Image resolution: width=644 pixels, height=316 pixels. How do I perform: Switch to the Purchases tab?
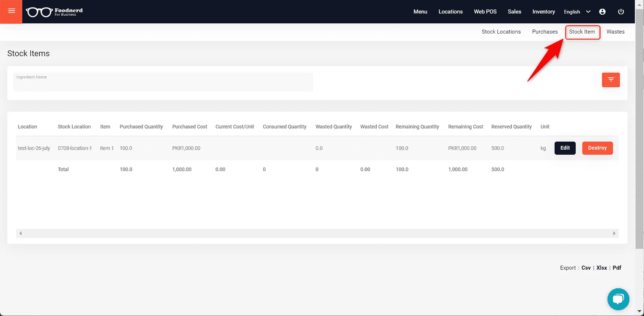545,32
